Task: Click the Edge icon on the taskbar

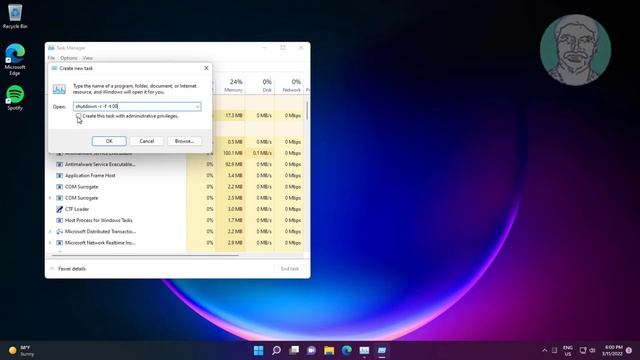Action: click(347, 350)
